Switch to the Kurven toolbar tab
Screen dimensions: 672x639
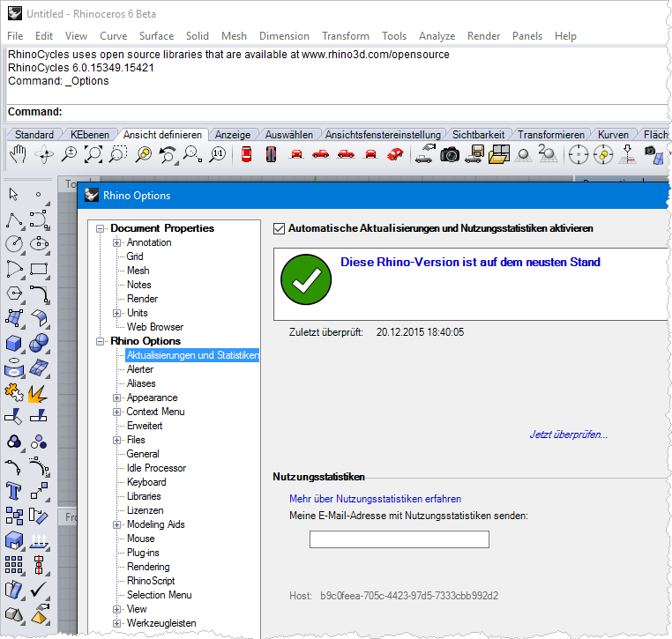[613, 135]
